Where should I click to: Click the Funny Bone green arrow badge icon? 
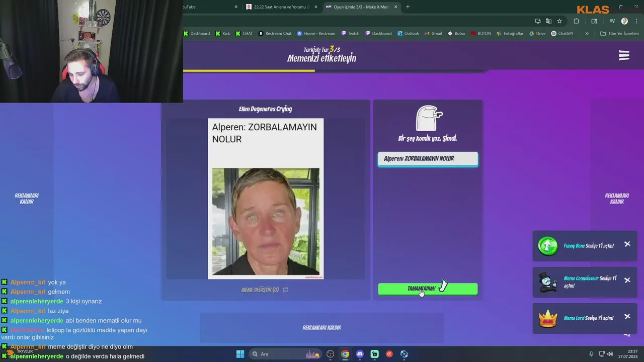(x=548, y=246)
